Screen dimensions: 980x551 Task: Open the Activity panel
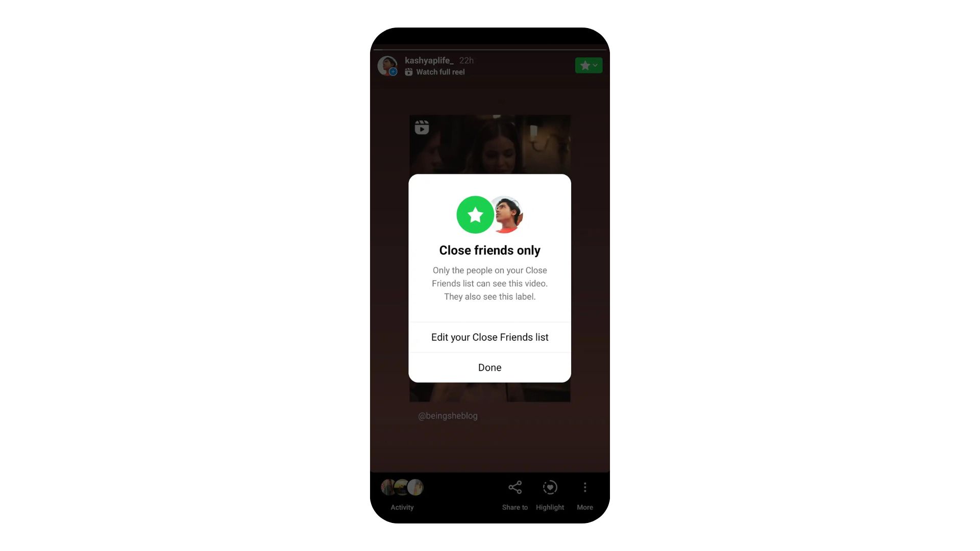pos(402,494)
